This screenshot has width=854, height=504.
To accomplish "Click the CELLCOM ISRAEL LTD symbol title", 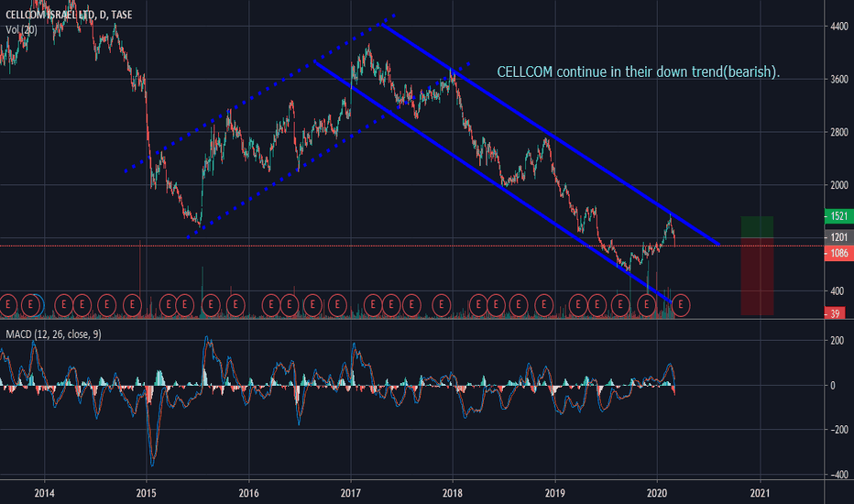I will click(x=69, y=15).
